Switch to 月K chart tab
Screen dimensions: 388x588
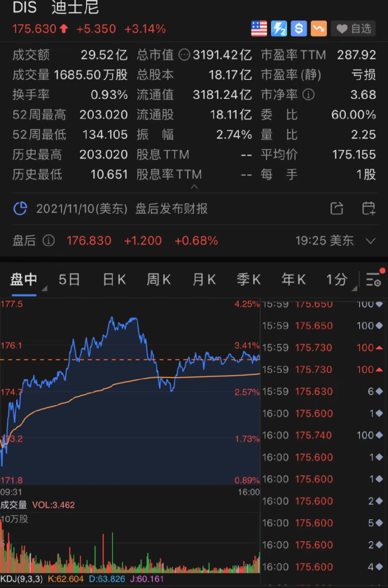coord(204,280)
